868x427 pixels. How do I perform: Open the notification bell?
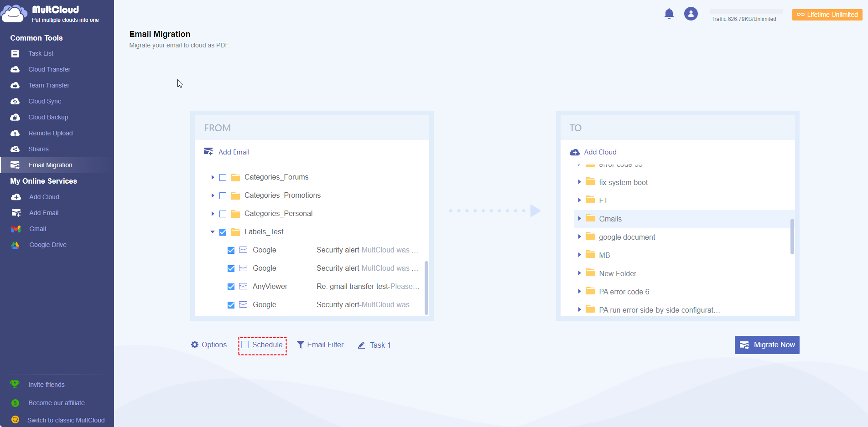(x=669, y=14)
